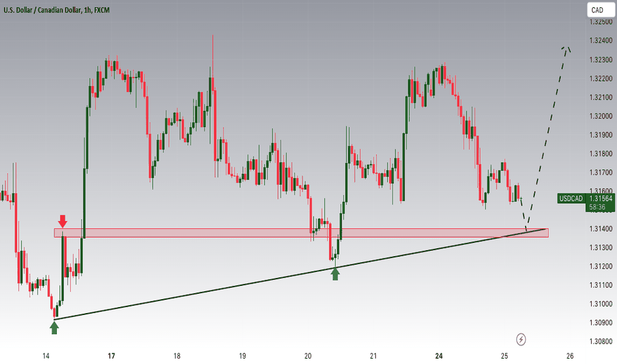Click the lightning bolt go-to-realtime icon
617x364 pixels.
tap(521, 340)
